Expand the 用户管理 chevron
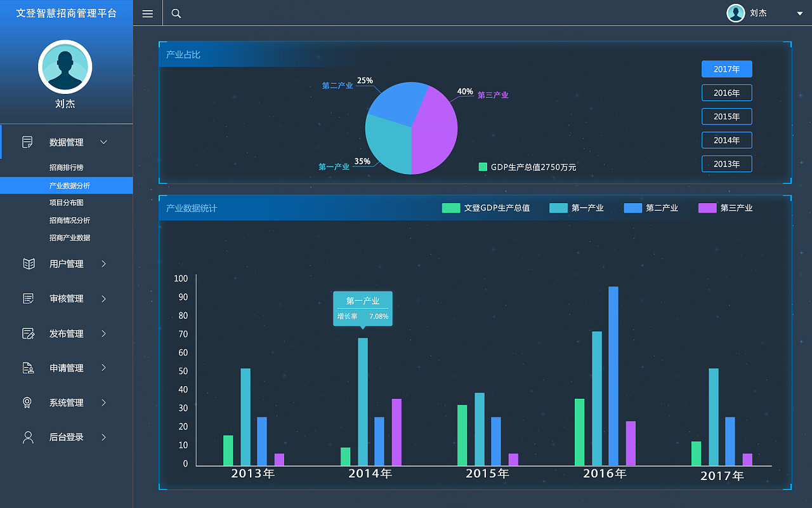The width and height of the screenshot is (812, 508). pyautogui.click(x=104, y=264)
